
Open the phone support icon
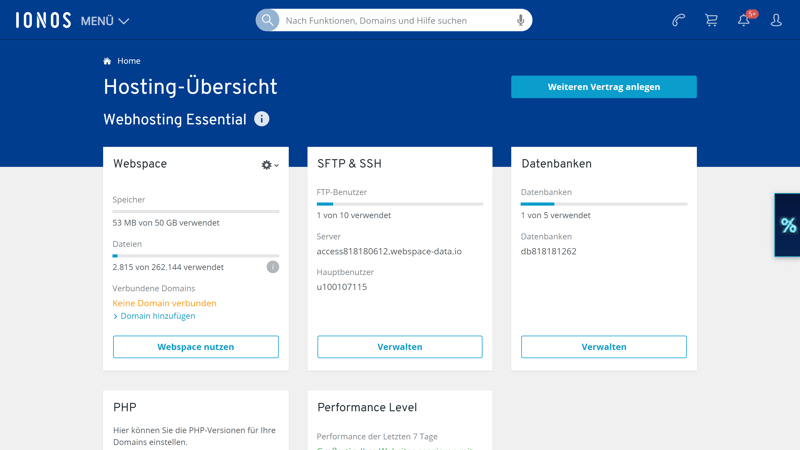pyautogui.click(x=679, y=20)
